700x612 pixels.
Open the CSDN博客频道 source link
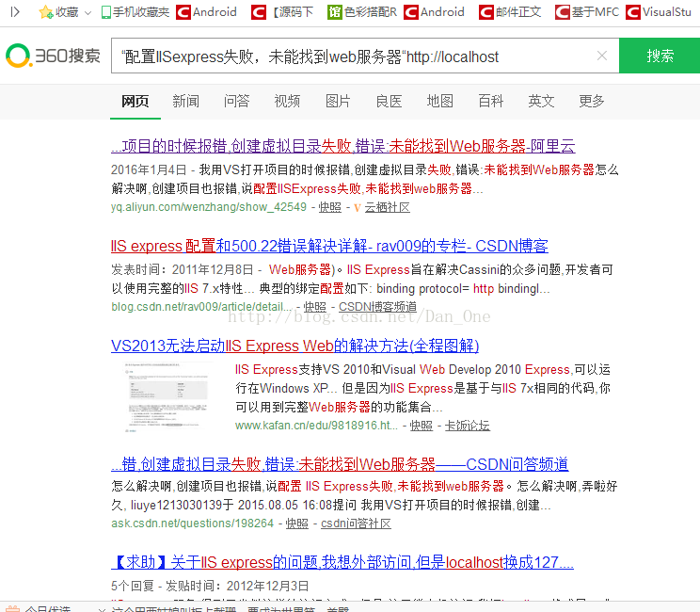tap(377, 307)
